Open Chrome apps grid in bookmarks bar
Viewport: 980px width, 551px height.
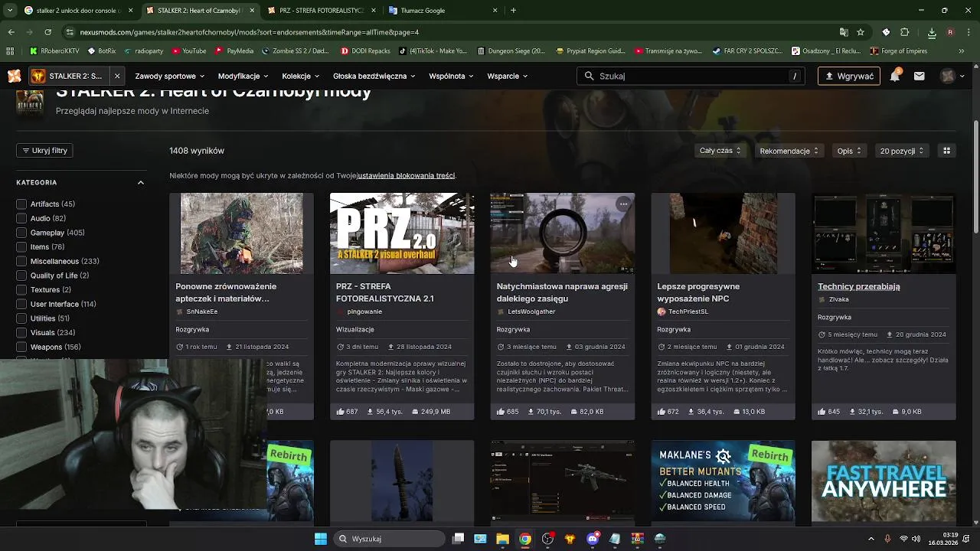coord(10,51)
